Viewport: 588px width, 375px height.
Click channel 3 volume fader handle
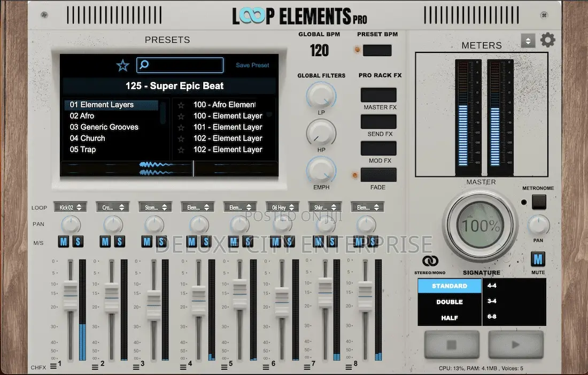click(x=154, y=304)
